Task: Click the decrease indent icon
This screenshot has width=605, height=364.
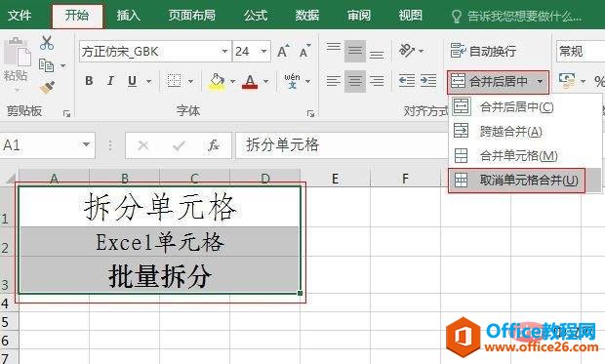Action: pyautogui.click(x=407, y=81)
